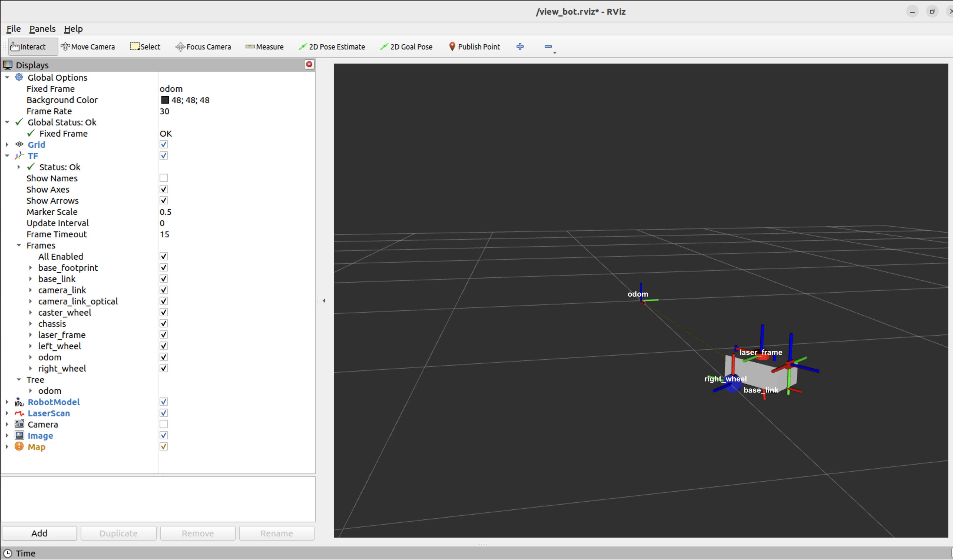Open the Panels menu
The width and height of the screenshot is (953, 560).
click(x=42, y=29)
